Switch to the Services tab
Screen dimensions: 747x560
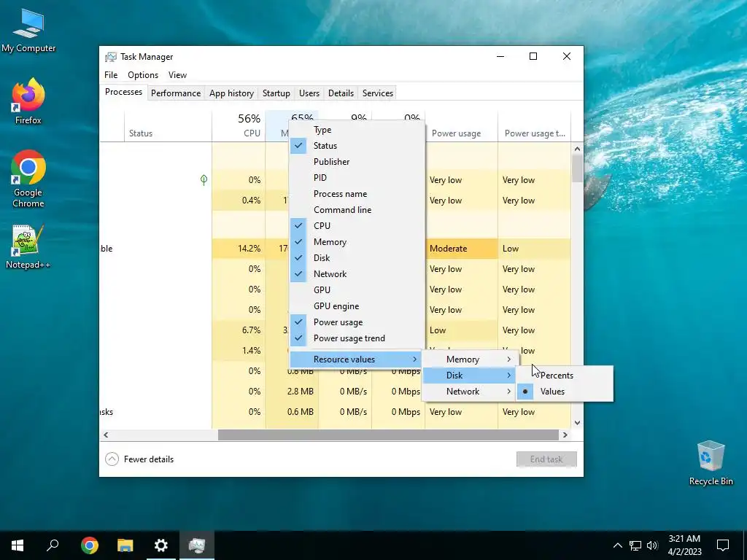tap(378, 93)
